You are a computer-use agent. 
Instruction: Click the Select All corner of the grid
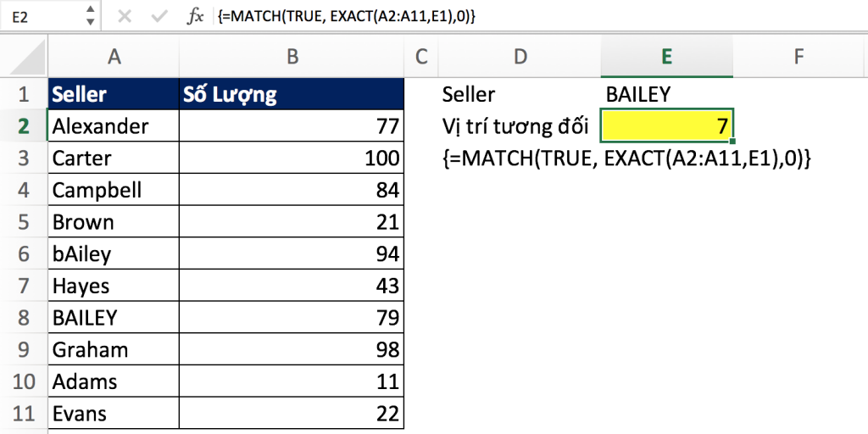[24, 57]
